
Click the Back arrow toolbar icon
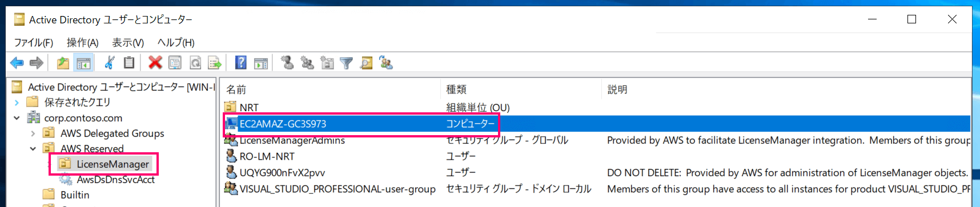point(17,63)
